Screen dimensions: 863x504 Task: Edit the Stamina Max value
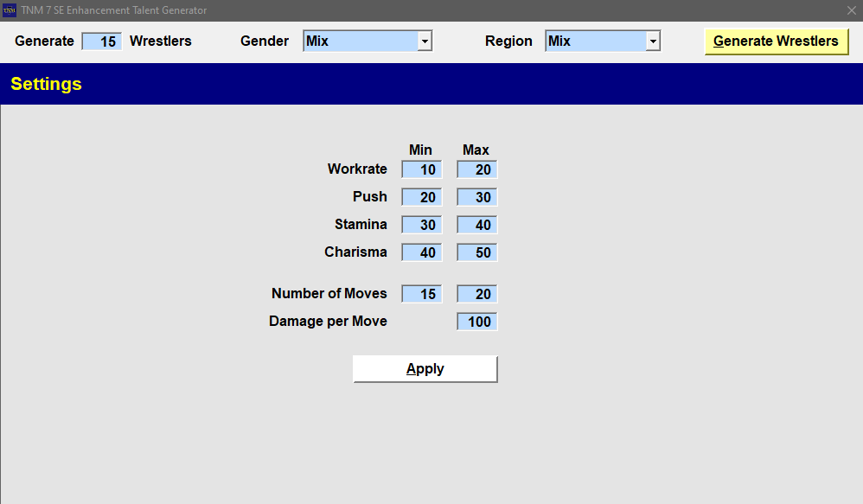pos(477,225)
